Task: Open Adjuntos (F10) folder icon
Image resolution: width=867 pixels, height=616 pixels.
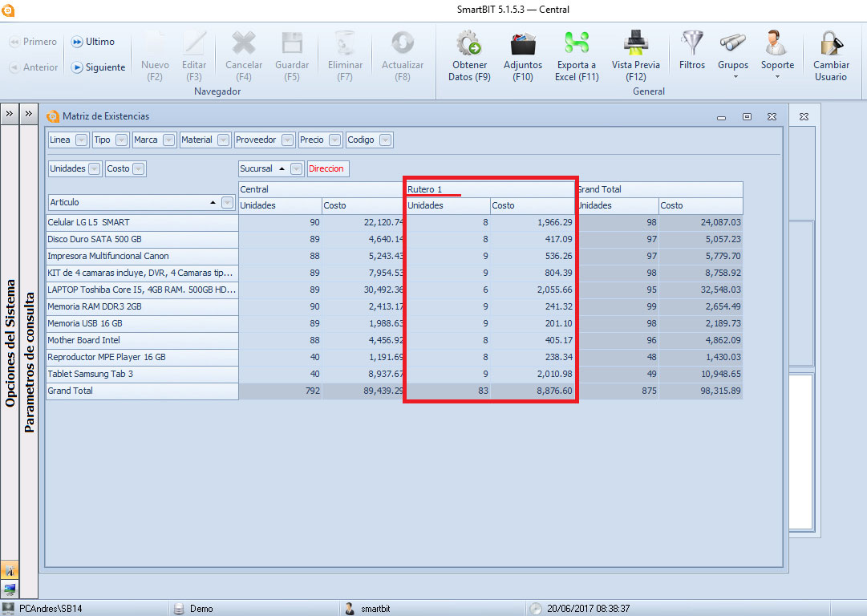Action: [522, 43]
